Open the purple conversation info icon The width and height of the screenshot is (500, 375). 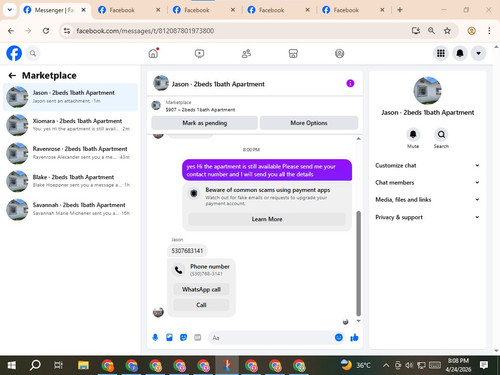pos(350,83)
